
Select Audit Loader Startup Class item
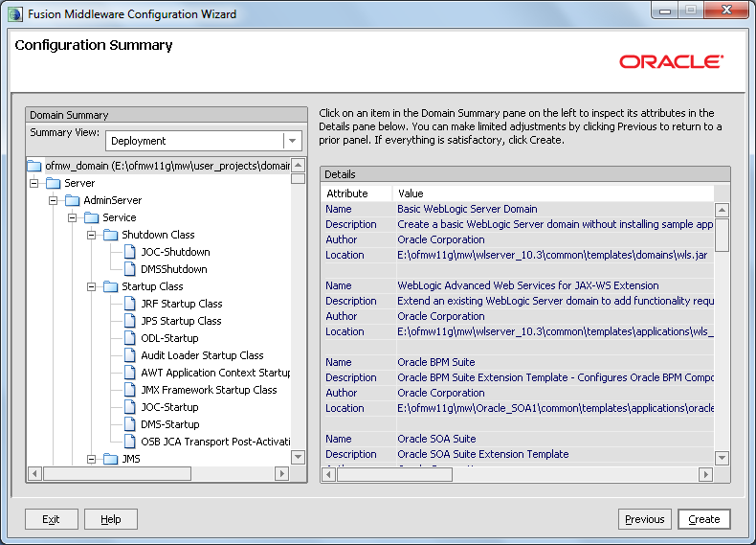click(203, 355)
